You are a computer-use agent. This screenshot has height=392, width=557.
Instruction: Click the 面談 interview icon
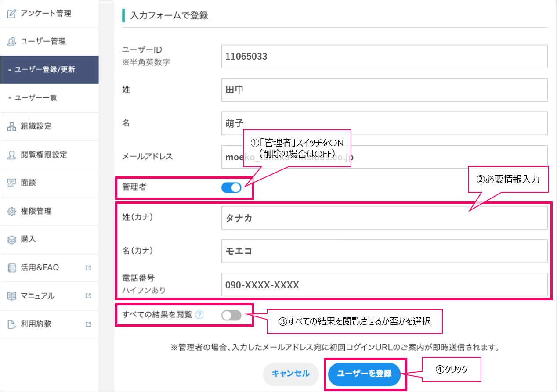(x=12, y=183)
